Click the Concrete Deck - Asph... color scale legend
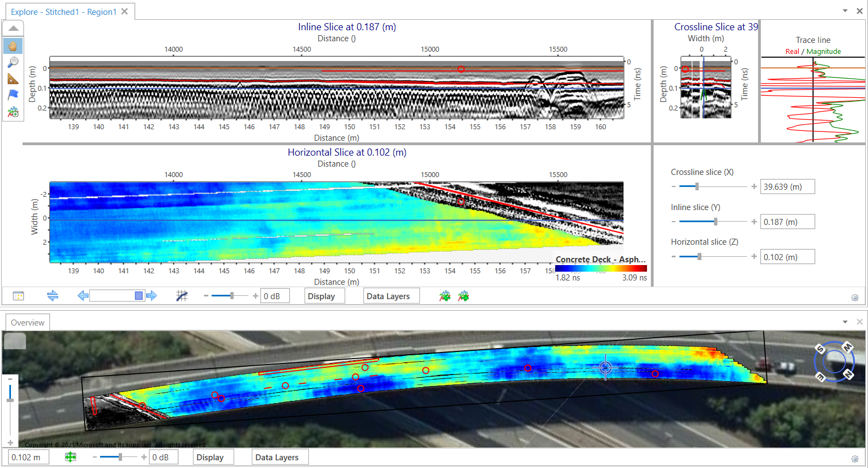 (x=601, y=268)
